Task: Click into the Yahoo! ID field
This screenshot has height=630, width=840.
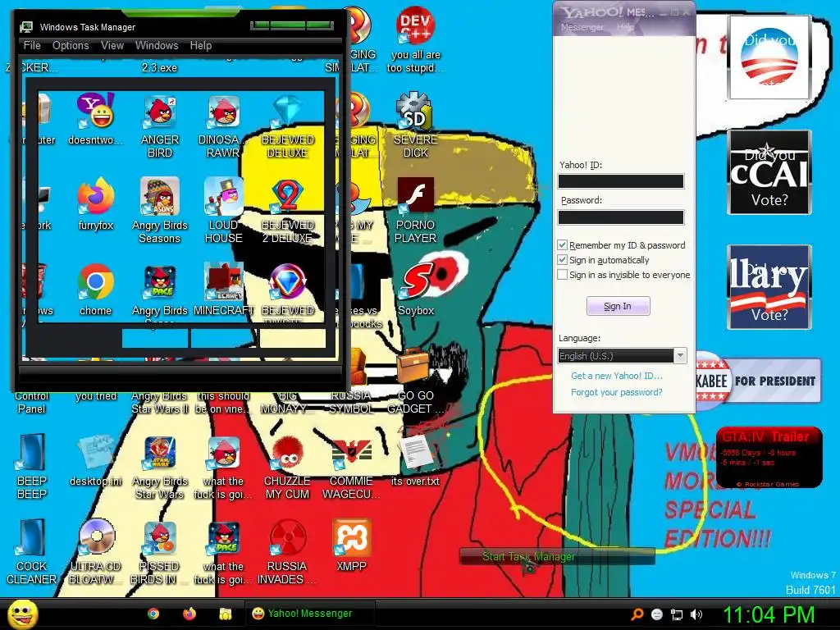Action: click(621, 181)
